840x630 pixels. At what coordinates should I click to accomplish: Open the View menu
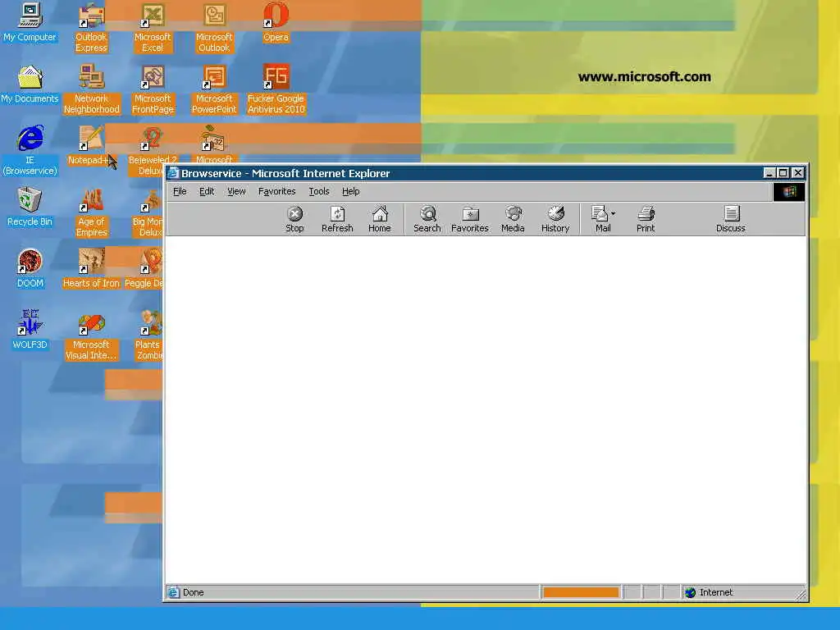coord(236,191)
